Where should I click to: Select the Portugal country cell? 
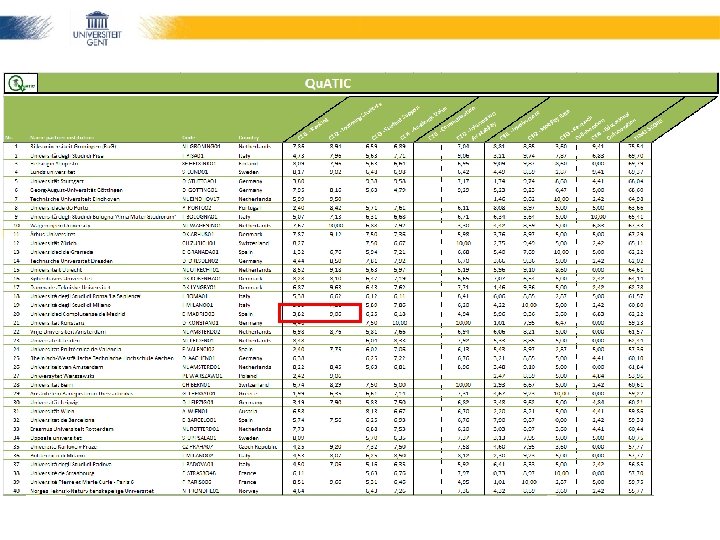tap(249, 208)
